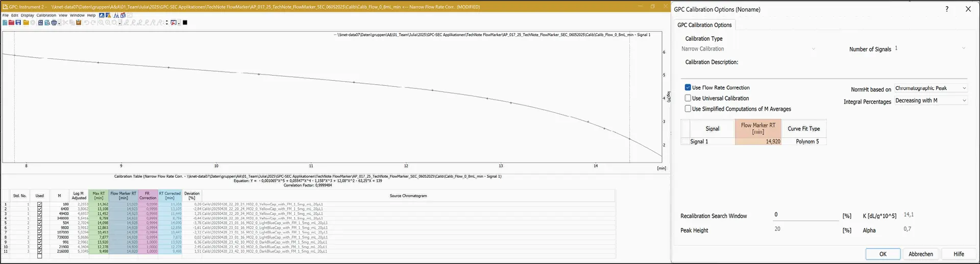Open the View menu
This screenshot has width=980, height=264.
pos(63,15)
